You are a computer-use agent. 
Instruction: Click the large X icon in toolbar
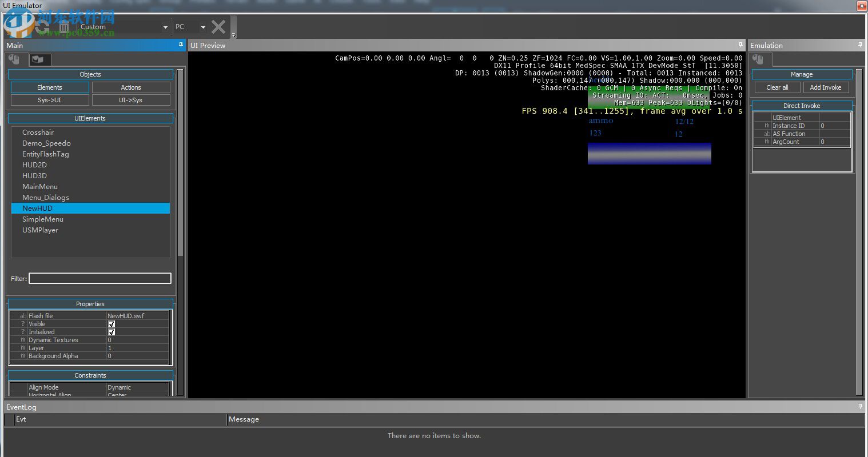pos(218,27)
